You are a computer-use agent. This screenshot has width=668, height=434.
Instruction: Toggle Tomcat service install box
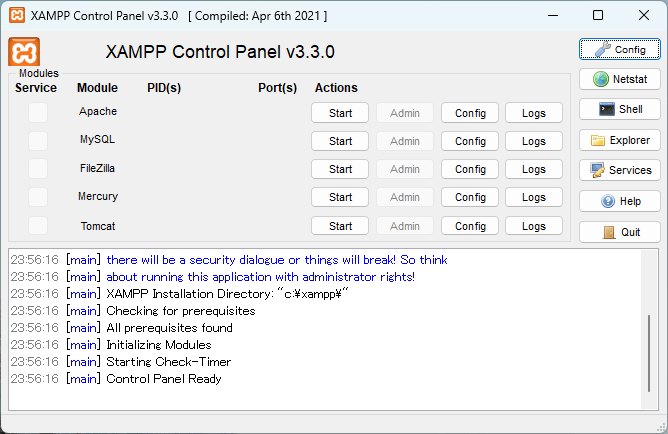pos(38,225)
